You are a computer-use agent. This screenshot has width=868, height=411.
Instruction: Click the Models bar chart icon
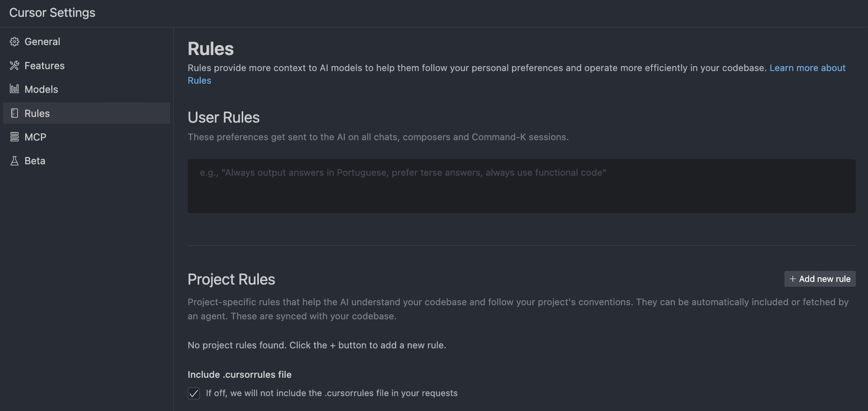click(14, 89)
